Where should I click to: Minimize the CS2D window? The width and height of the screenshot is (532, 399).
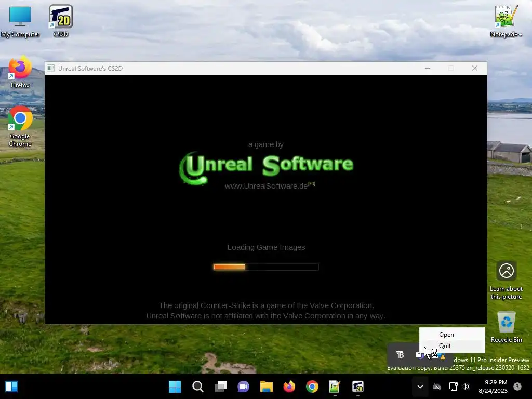pos(428,68)
